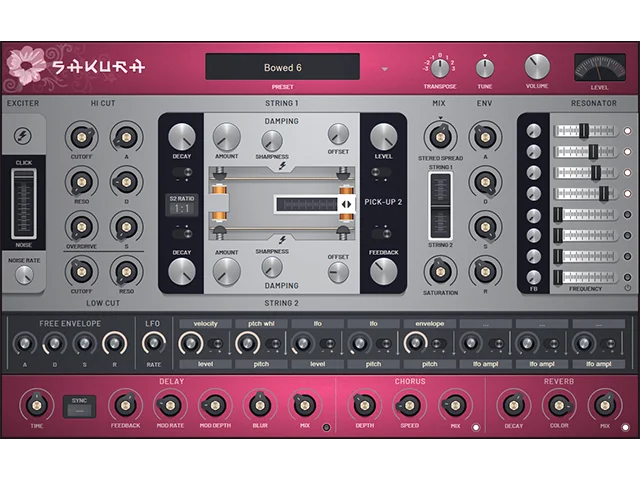
Task: Flip the String 1 Decay polarity switch
Action: pos(182,172)
